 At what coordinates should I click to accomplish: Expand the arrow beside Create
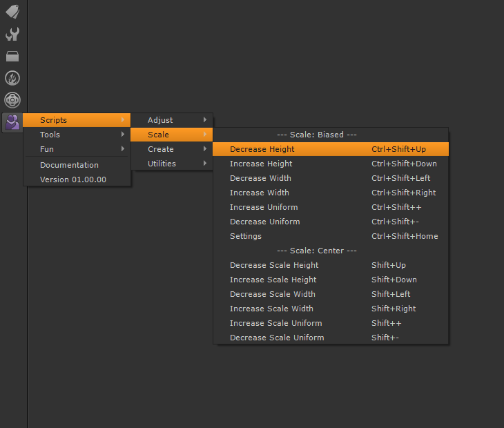coord(205,149)
